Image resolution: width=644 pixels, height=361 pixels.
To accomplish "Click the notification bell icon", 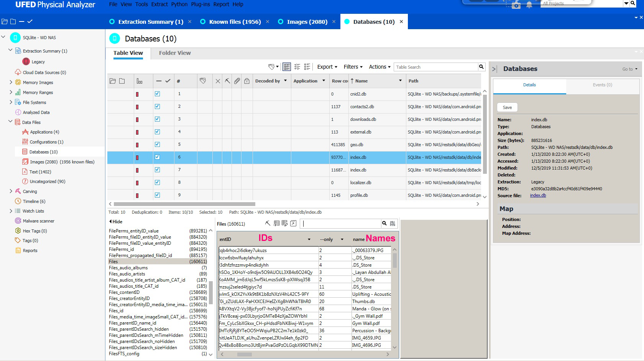I will pos(529,5).
